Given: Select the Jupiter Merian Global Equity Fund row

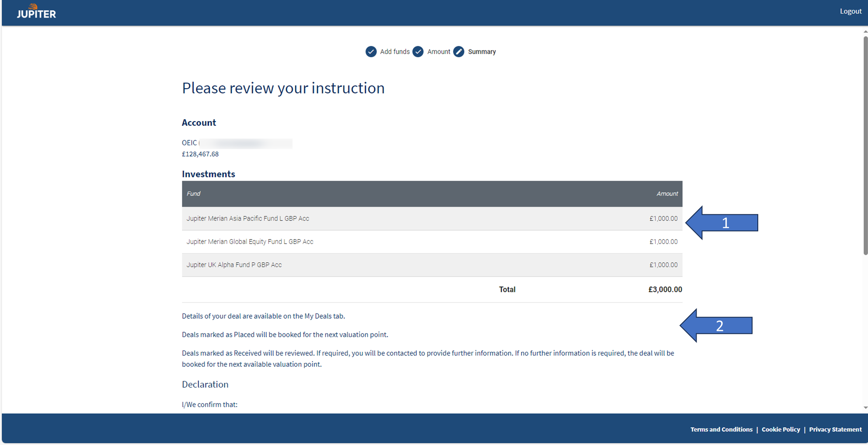Looking at the screenshot, I should [x=432, y=242].
